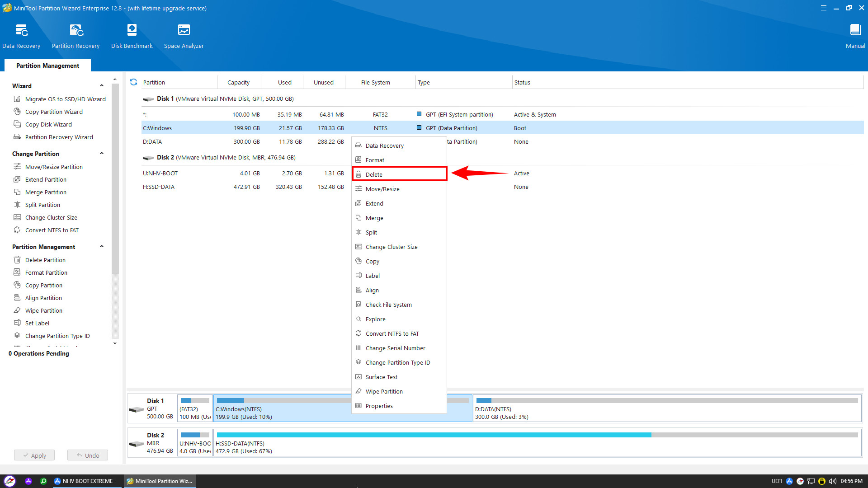Open Space Analyzer
Image resolution: width=868 pixels, height=488 pixels.
pyautogui.click(x=184, y=30)
